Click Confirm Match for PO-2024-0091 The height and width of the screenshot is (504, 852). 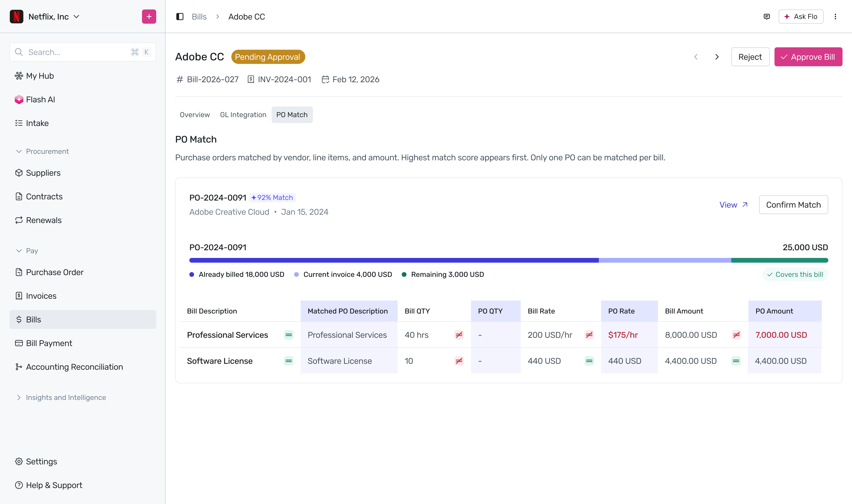coord(793,205)
